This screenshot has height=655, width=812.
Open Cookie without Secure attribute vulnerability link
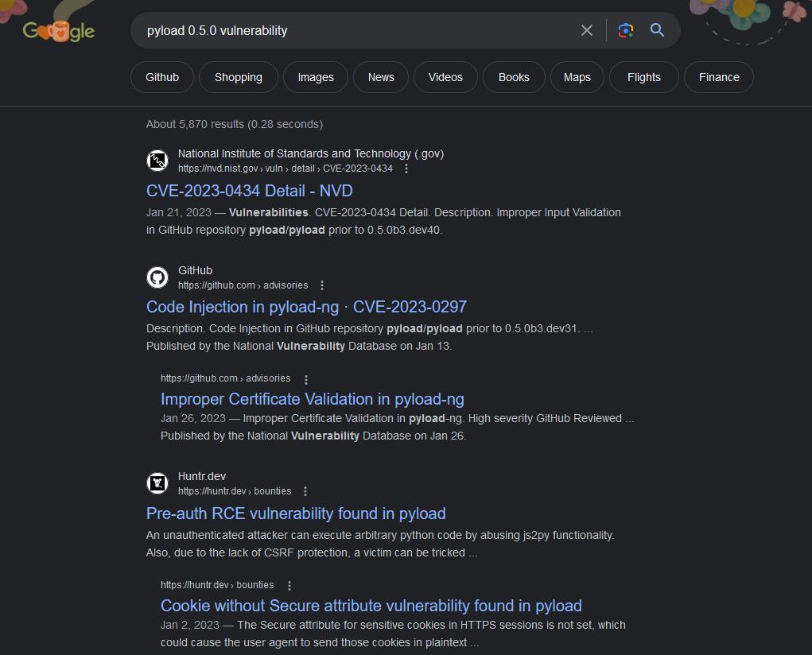[x=371, y=606]
